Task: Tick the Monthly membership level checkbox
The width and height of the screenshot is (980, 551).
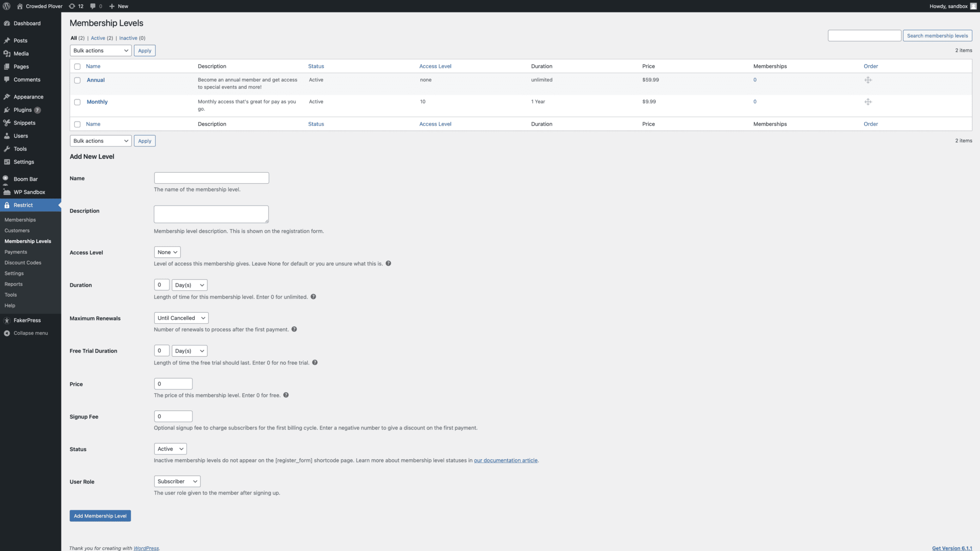Action: 77,102
